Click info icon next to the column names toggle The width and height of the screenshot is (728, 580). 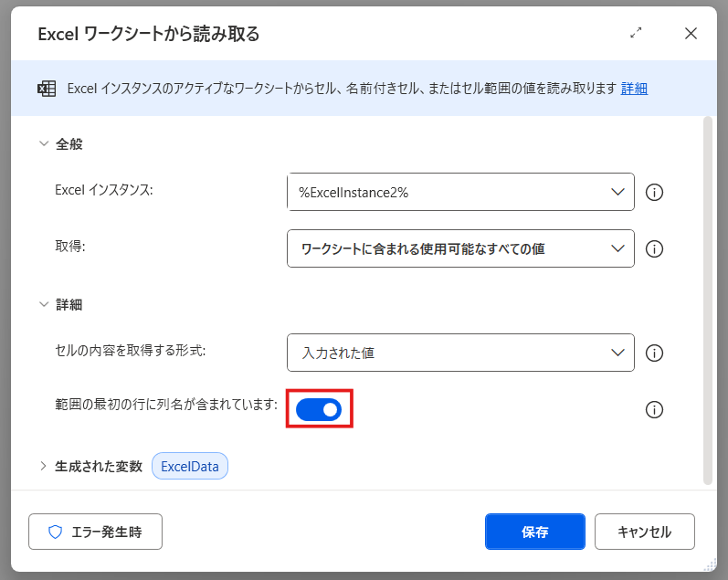tap(654, 409)
